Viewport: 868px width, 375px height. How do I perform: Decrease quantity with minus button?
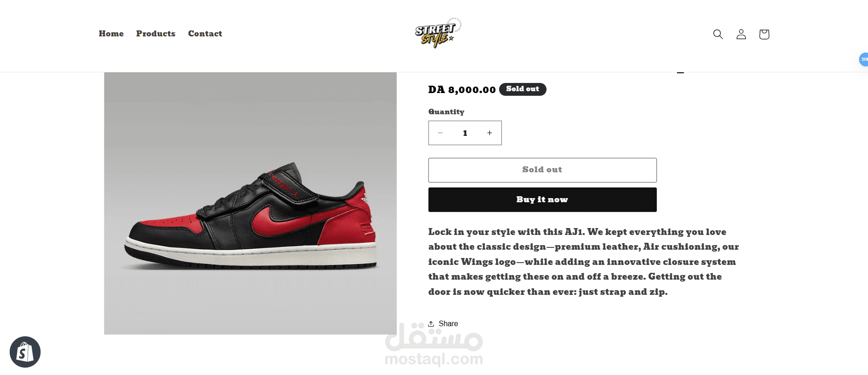pyautogui.click(x=440, y=133)
